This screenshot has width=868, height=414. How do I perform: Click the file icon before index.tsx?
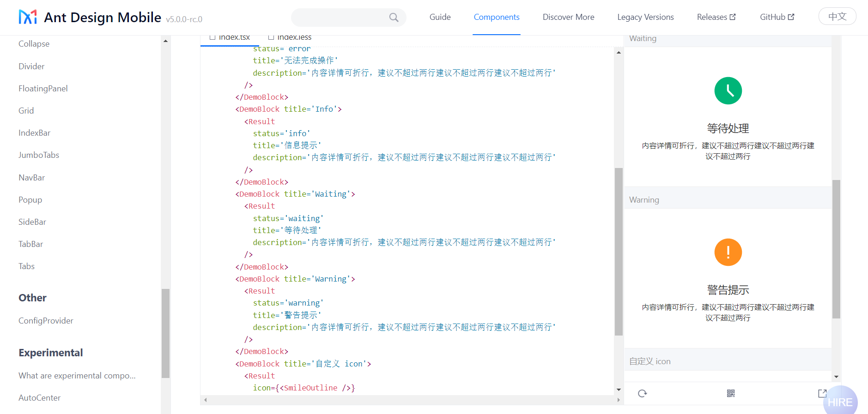(x=212, y=37)
